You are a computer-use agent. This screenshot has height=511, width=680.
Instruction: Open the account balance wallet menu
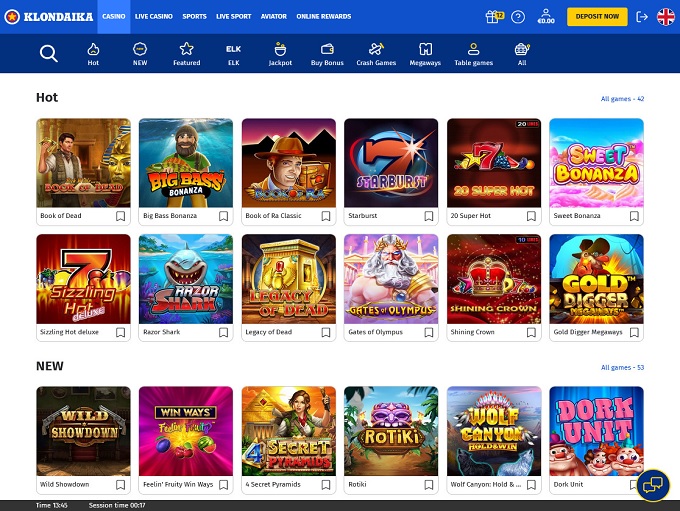546,17
